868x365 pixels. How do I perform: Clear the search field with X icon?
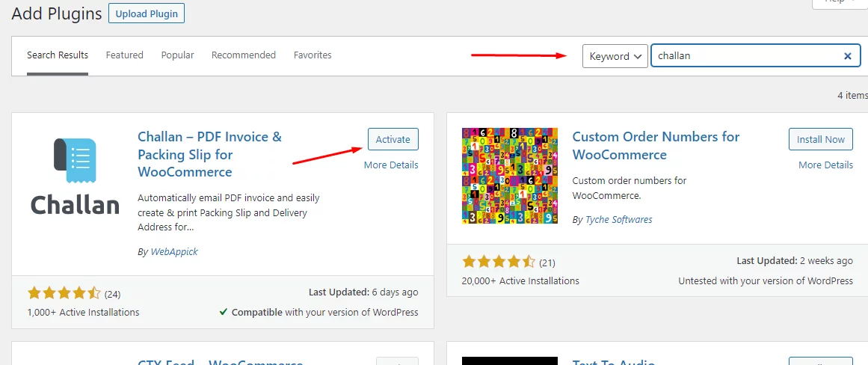(x=848, y=56)
